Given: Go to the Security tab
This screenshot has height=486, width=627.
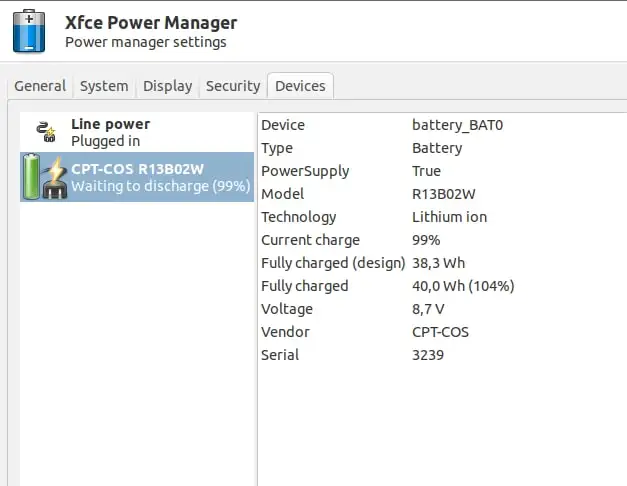Looking at the screenshot, I should click(x=233, y=86).
